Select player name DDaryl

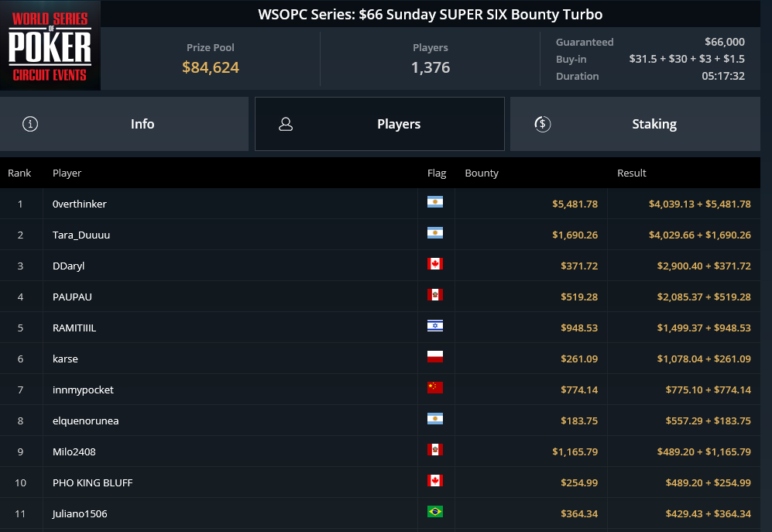coord(68,266)
